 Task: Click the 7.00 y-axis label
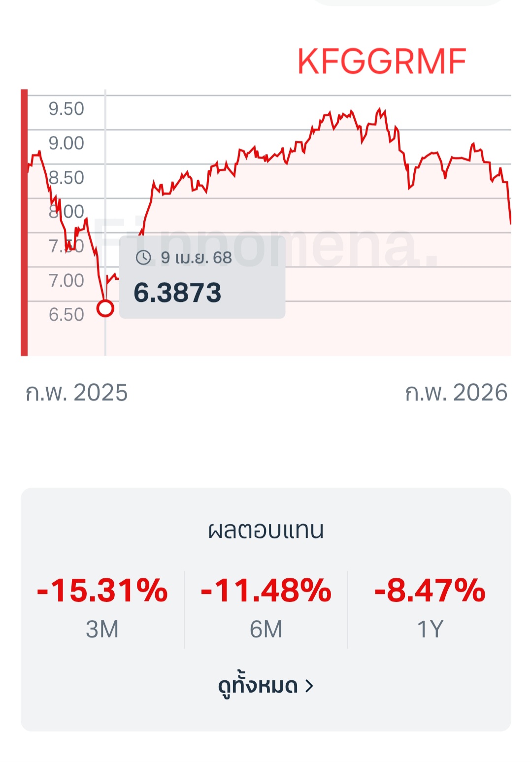(66, 281)
